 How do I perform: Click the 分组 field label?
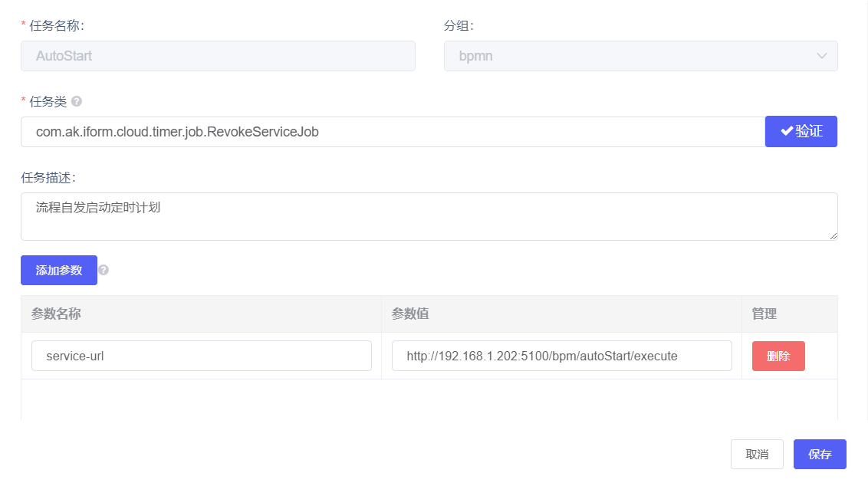tap(458, 25)
